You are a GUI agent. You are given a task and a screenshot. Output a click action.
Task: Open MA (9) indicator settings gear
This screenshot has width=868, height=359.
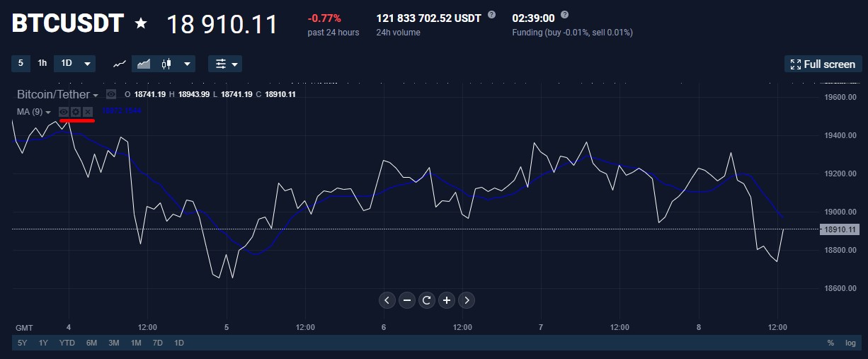(x=76, y=112)
